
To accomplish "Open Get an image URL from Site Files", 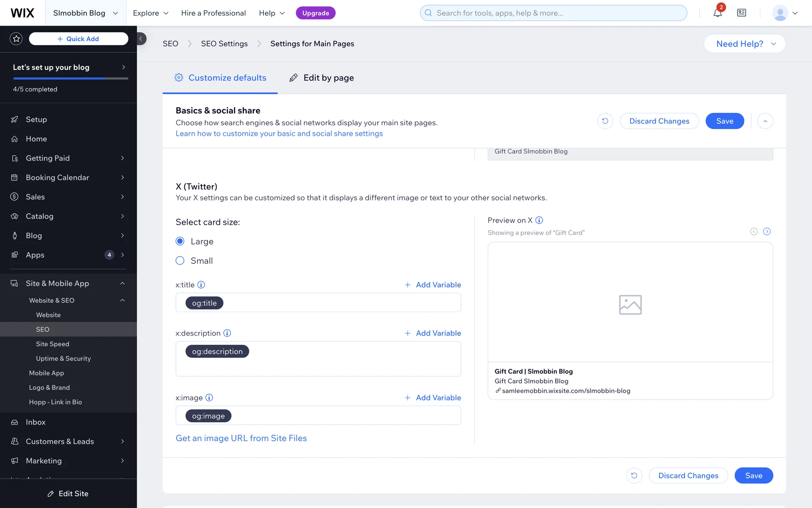I will tap(241, 438).
